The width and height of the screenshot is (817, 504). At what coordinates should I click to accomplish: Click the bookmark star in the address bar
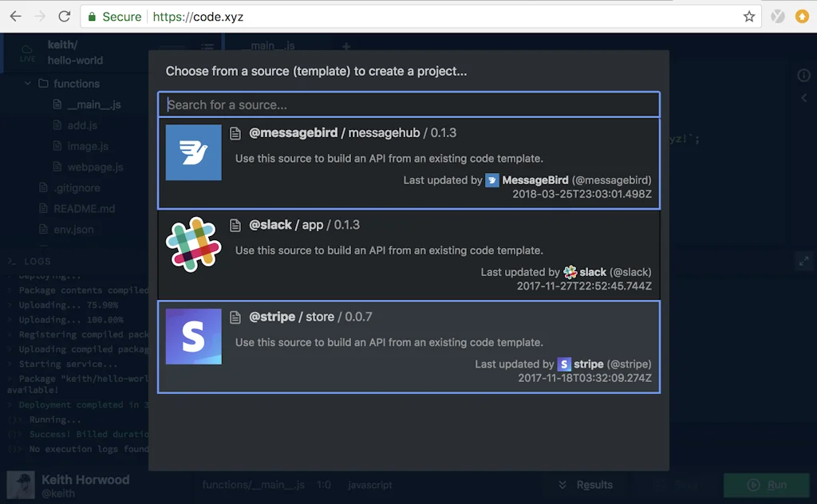tap(749, 16)
